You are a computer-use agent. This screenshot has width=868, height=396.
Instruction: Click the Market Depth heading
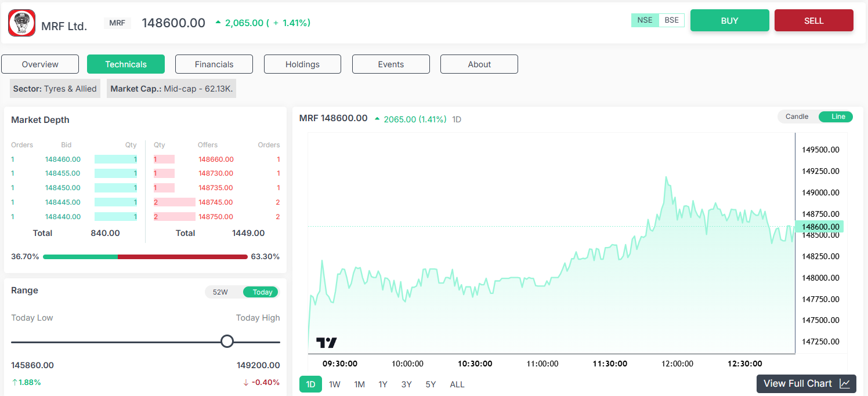click(40, 120)
